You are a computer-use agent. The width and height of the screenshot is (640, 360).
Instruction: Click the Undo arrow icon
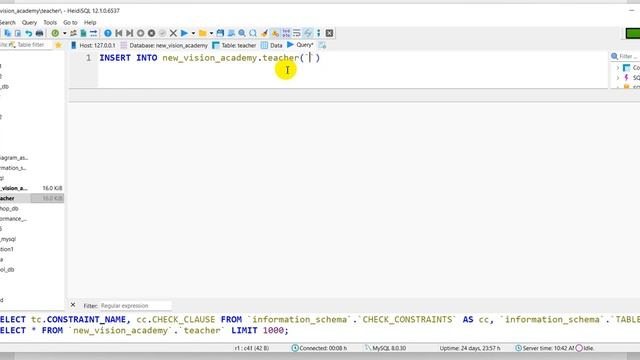pyautogui.click(x=29, y=33)
